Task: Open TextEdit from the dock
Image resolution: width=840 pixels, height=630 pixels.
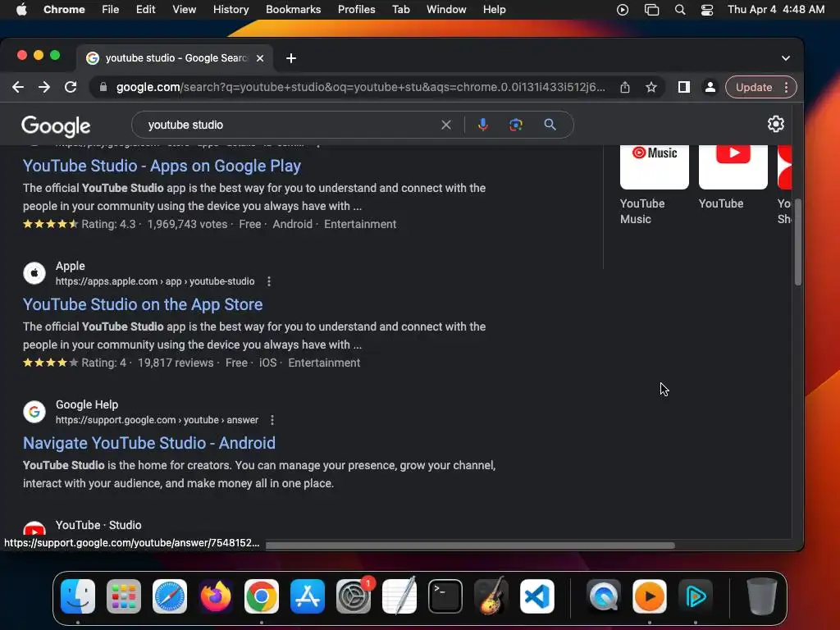Action: (399, 596)
